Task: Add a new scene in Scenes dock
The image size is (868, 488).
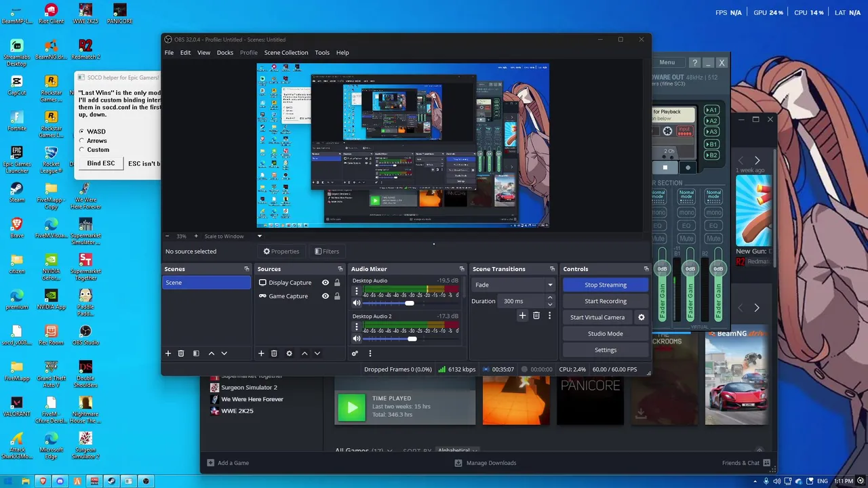Action: click(x=168, y=353)
